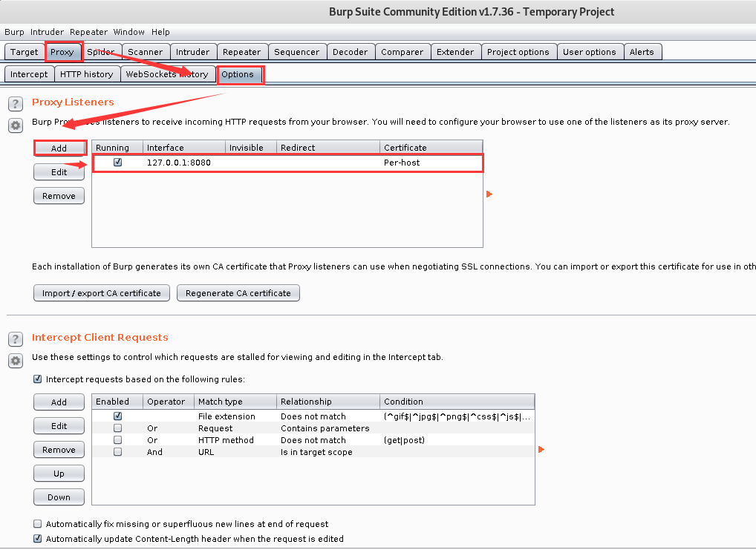Toggle Running checkbox for 127.0.0.1:8080 listener
Screen dimensions: 756x550
[117, 163]
